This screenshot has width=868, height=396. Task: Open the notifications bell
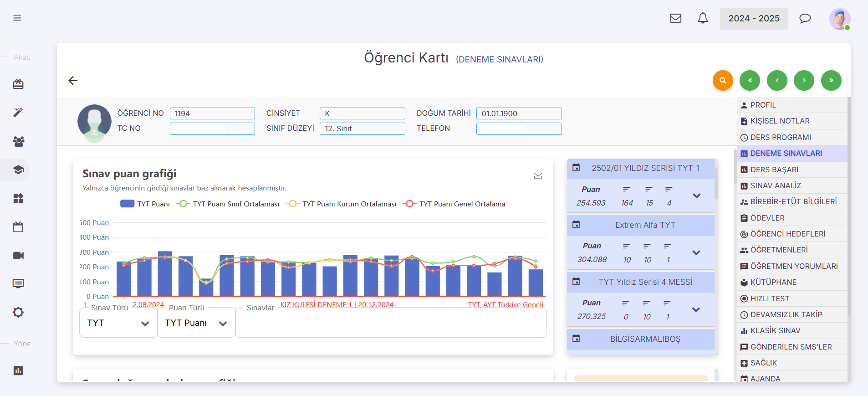click(x=703, y=19)
